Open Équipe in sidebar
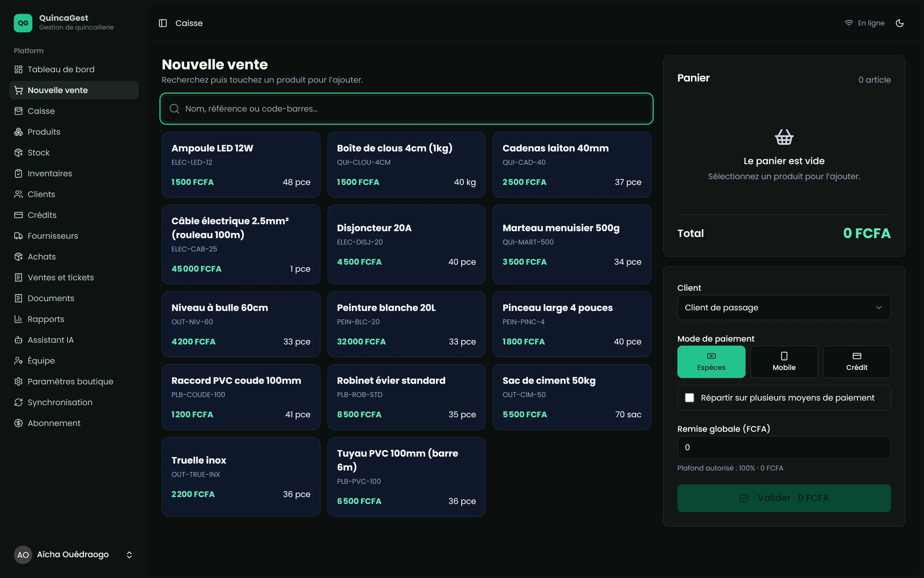This screenshot has width=924, height=578. 74,361
